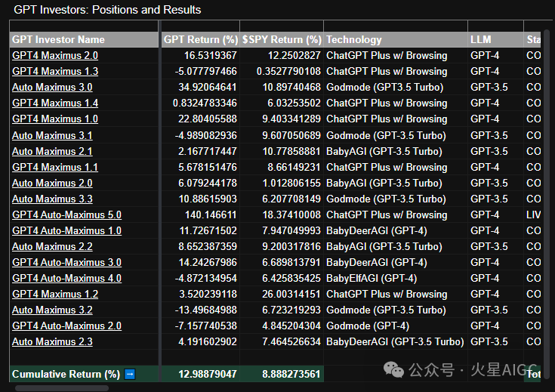This screenshot has width=555, height=392.
Task: Select the Technology column header
Action: pyautogui.click(x=354, y=39)
